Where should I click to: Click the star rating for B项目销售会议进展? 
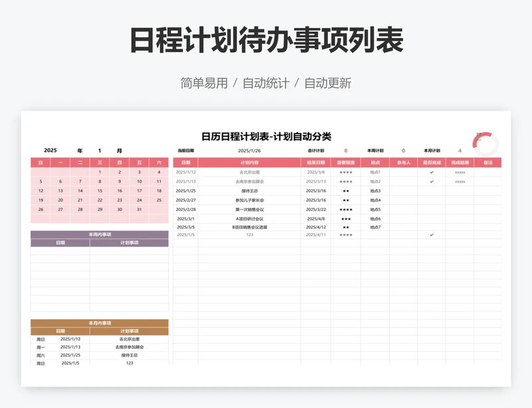(x=346, y=227)
